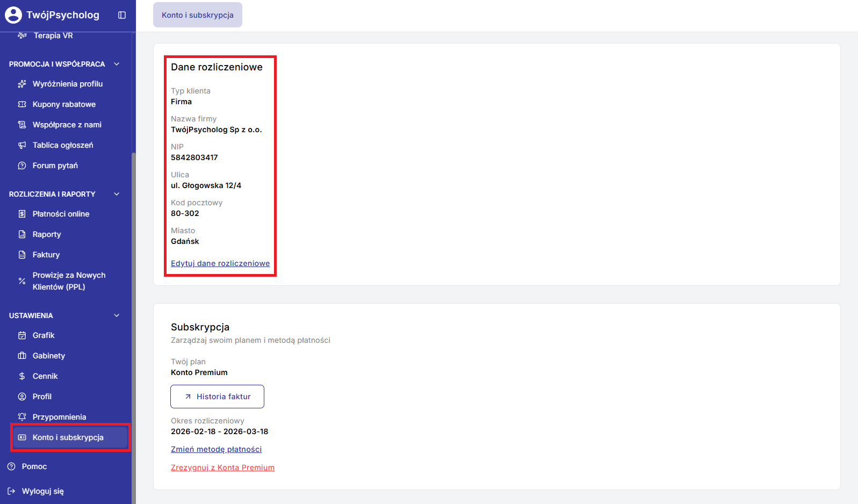This screenshot has height=504, width=858.
Task: Toggle the sidebar collapse icon
Action: pyautogui.click(x=122, y=15)
